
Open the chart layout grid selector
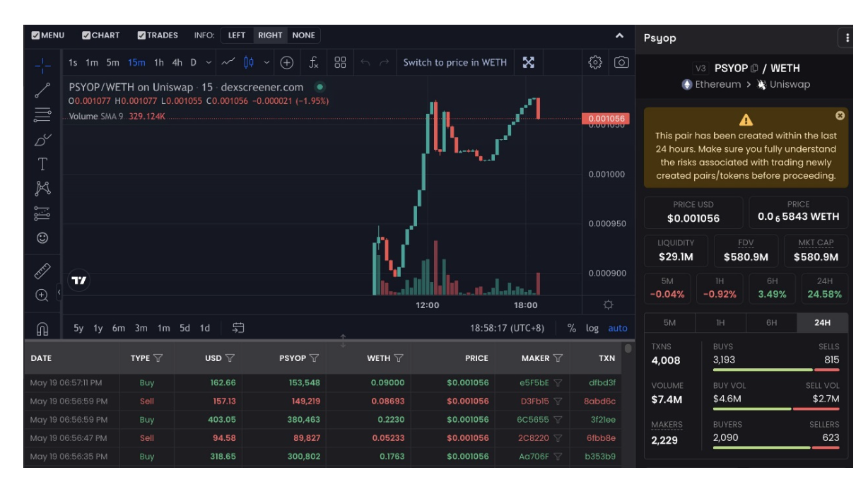click(341, 62)
